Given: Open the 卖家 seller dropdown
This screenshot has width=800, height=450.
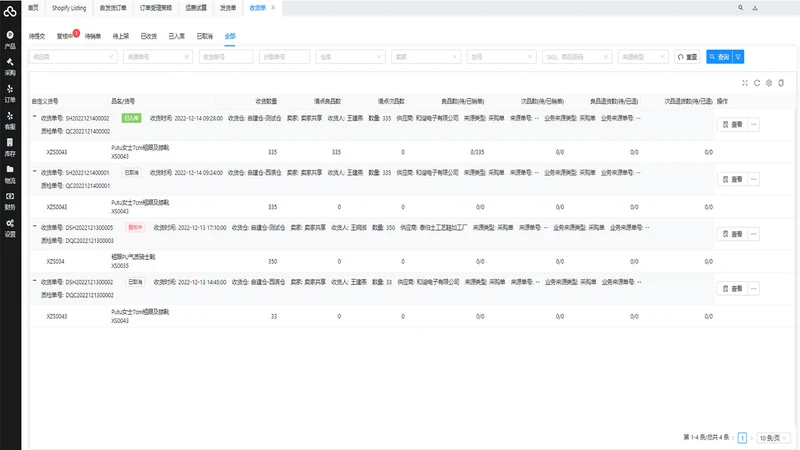Looking at the screenshot, I should point(426,57).
